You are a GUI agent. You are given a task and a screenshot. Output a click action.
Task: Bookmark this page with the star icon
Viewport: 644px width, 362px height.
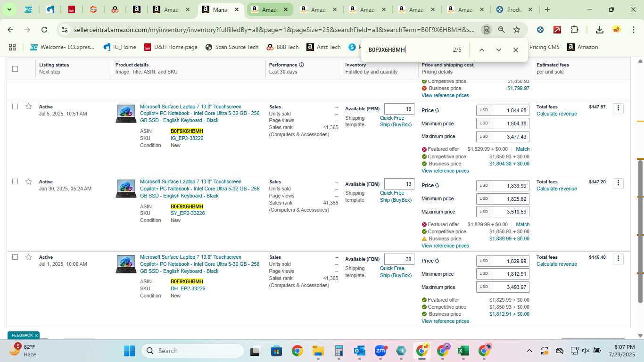[x=517, y=30]
